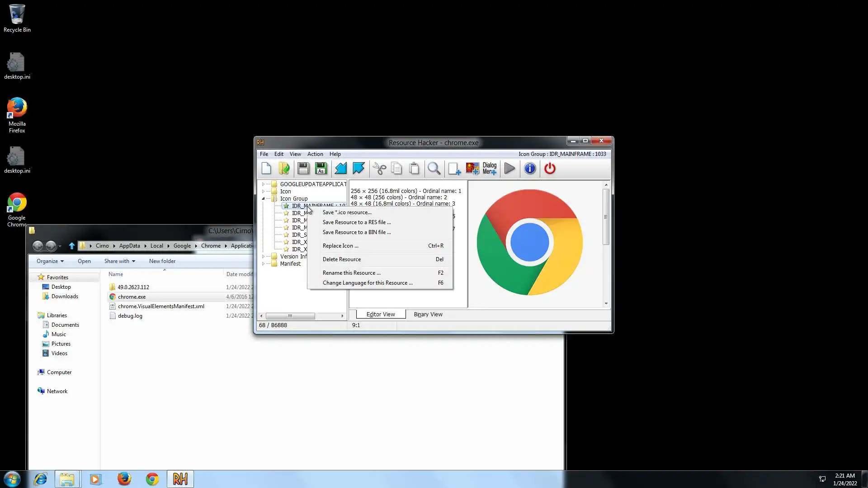Click the Save As floppy icon
This screenshot has width=868, height=488.
(x=321, y=169)
